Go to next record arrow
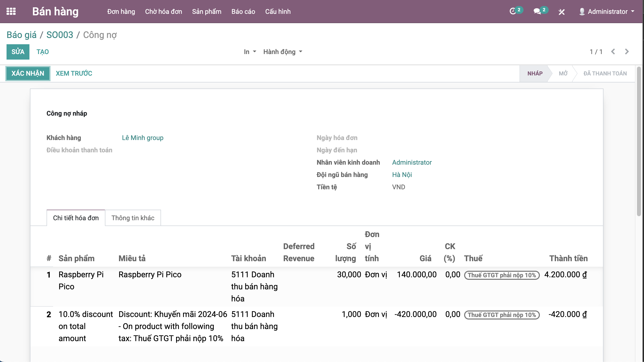The height and width of the screenshot is (362, 644). pyautogui.click(x=627, y=52)
